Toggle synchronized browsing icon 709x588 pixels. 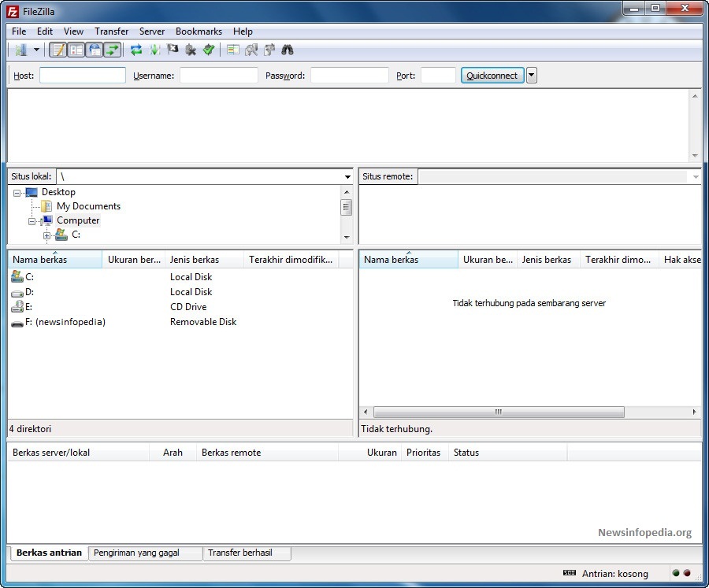[x=269, y=50]
